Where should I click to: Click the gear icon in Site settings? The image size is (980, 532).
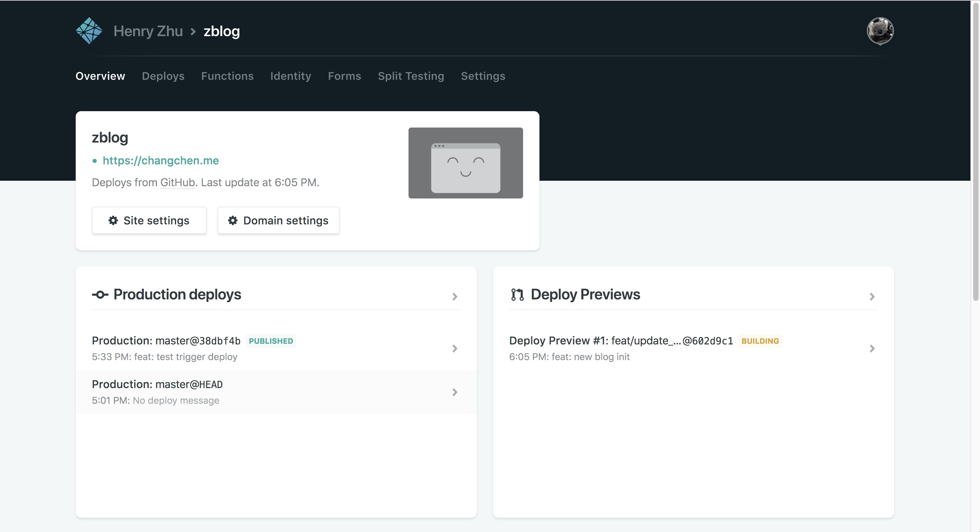pyautogui.click(x=113, y=220)
